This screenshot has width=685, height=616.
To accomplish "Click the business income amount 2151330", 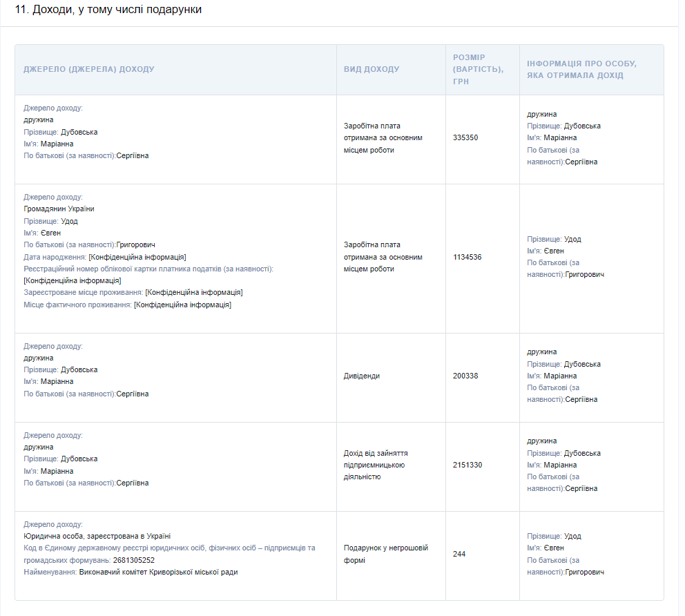I will tap(467, 465).
